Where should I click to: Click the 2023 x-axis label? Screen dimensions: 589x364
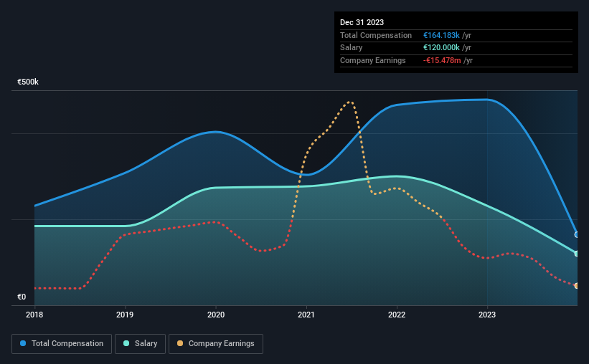pos(487,315)
